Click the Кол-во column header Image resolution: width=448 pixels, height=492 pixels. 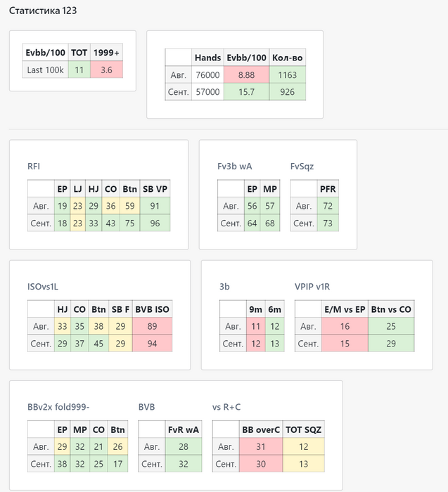(x=287, y=58)
